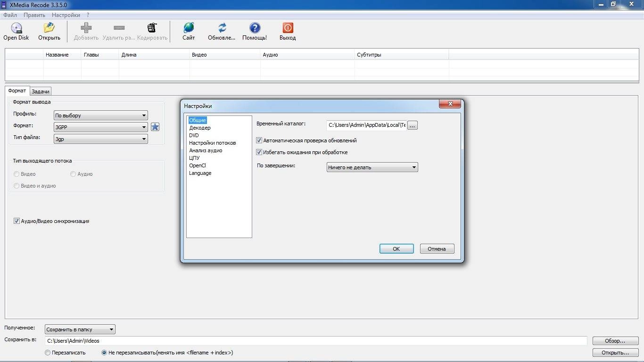644x362 pixels.
Task: Open the Сайт globe icon
Action: click(x=189, y=28)
